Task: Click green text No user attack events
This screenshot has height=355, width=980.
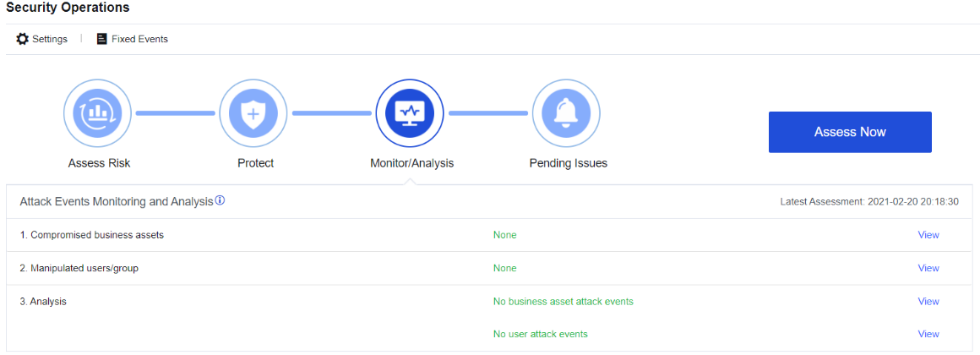Action: click(541, 334)
